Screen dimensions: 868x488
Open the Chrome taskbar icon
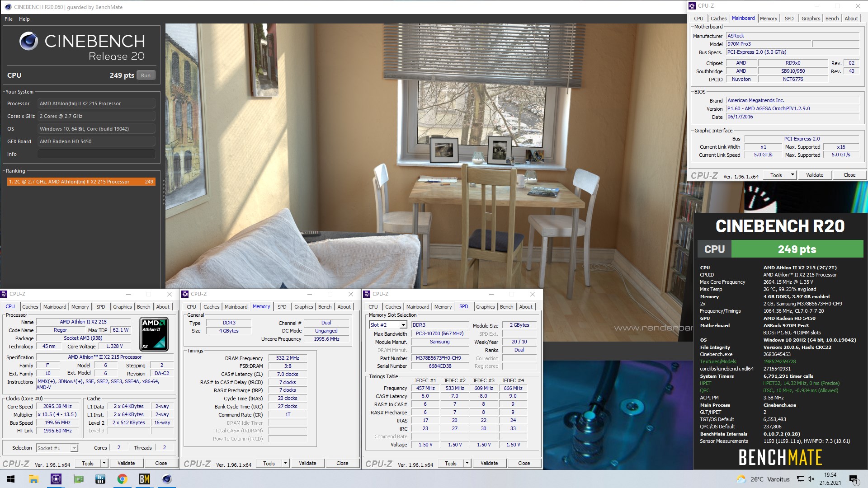pos(122,479)
